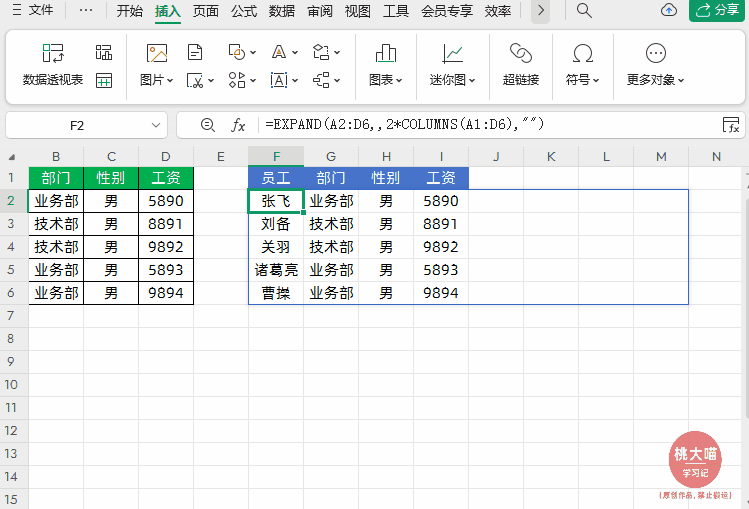Click the sparkline (迷你图) chart icon
Viewport: 749px width, 509px height.
click(452, 53)
